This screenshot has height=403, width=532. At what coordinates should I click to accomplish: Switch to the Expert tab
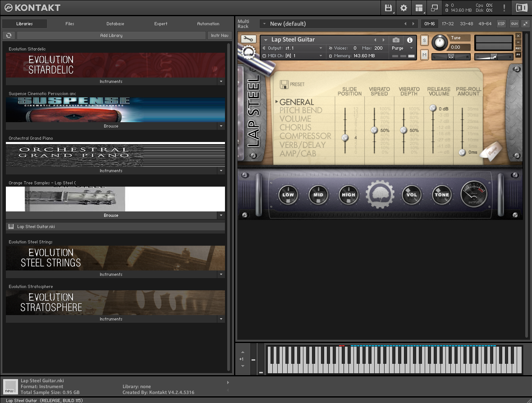tap(161, 24)
